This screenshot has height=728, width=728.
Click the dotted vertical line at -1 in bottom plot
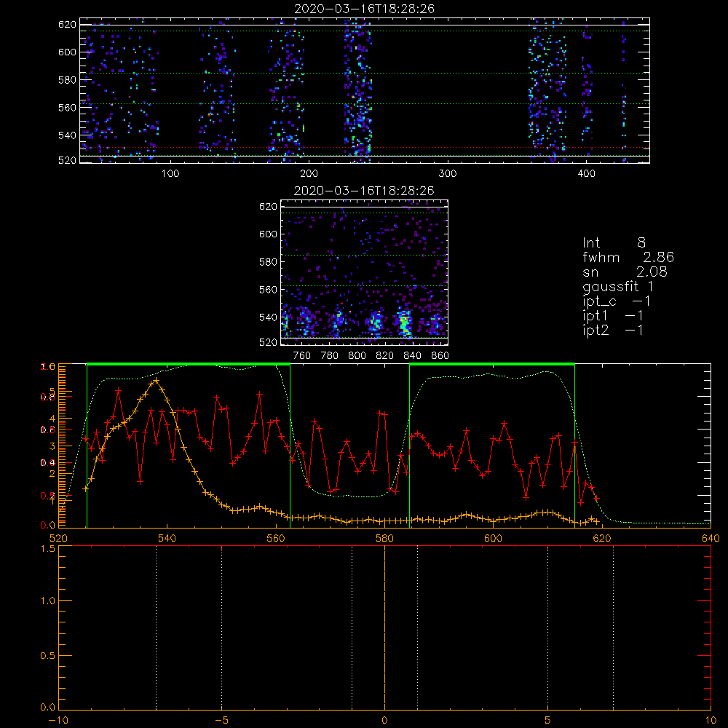(x=352, y=628)
